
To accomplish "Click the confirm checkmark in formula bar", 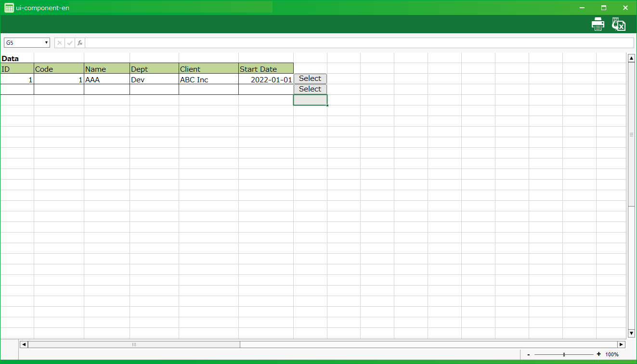I will 70,43.
